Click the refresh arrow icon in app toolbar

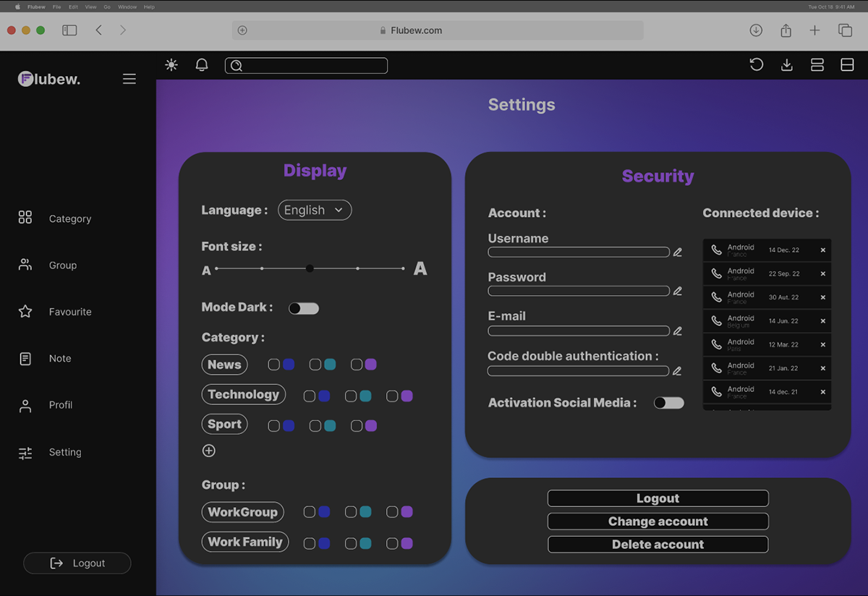757,64
